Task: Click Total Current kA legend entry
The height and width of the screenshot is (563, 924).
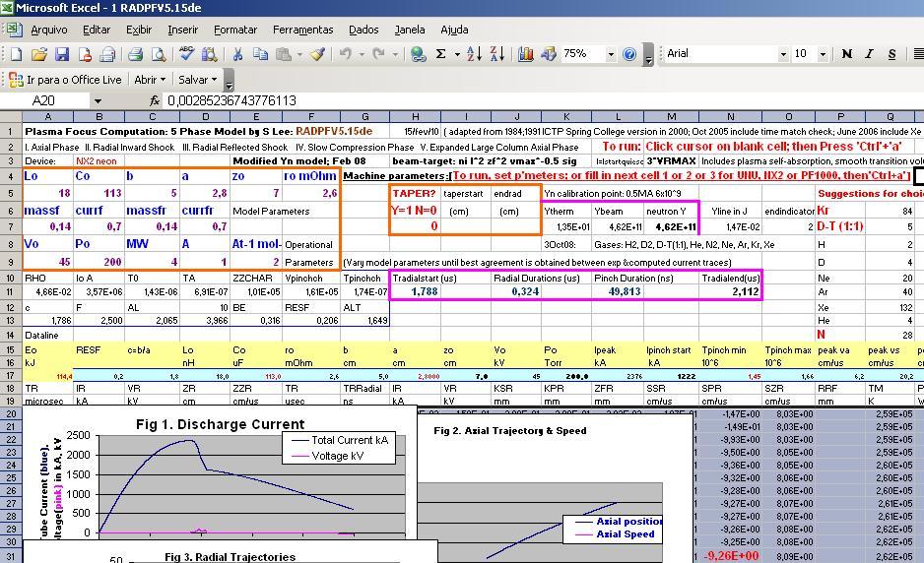Action: tap(340, 440)
